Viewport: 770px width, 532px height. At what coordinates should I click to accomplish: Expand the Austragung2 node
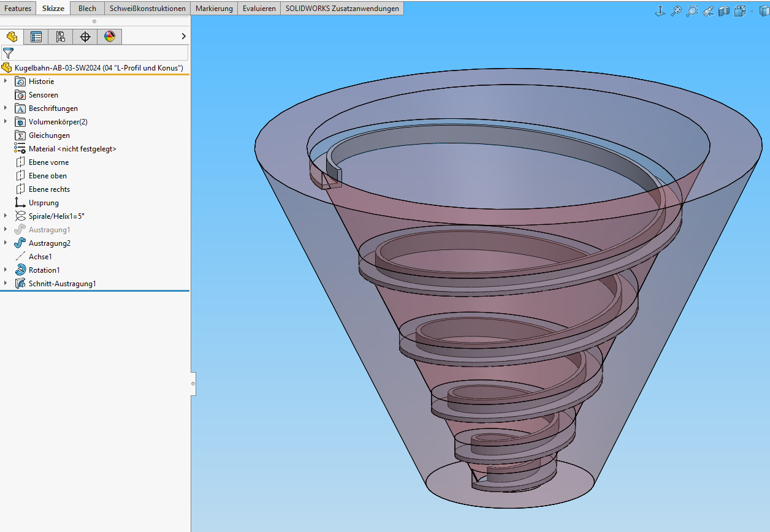pos(6,243)
